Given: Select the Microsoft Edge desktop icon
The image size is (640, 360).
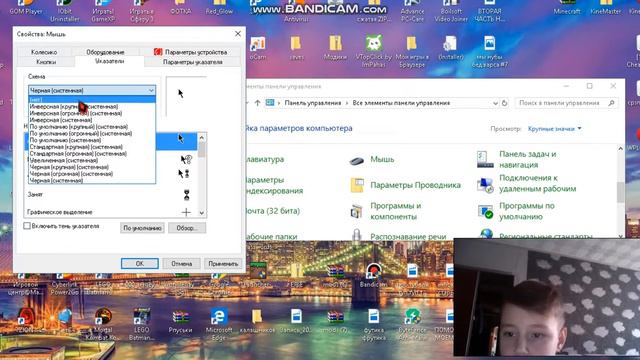Looking at the screenshot, I should [x=219, y=324].
